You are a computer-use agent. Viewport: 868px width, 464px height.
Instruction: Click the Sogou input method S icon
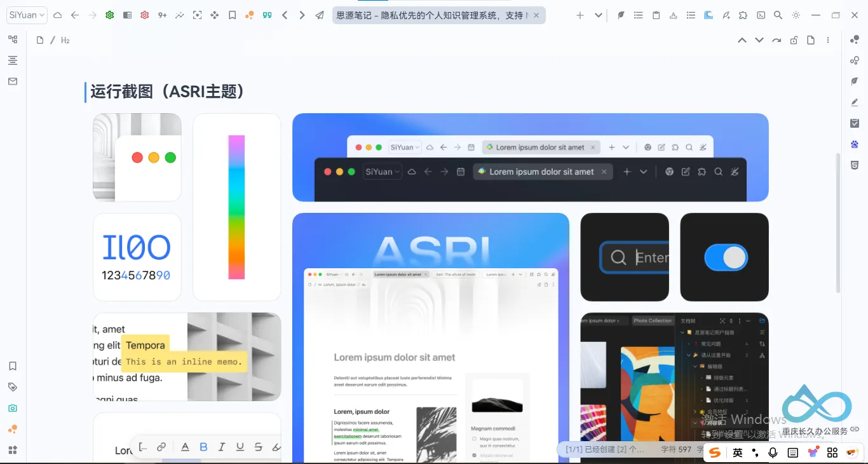pyautogui.click(x=715, y=453)
